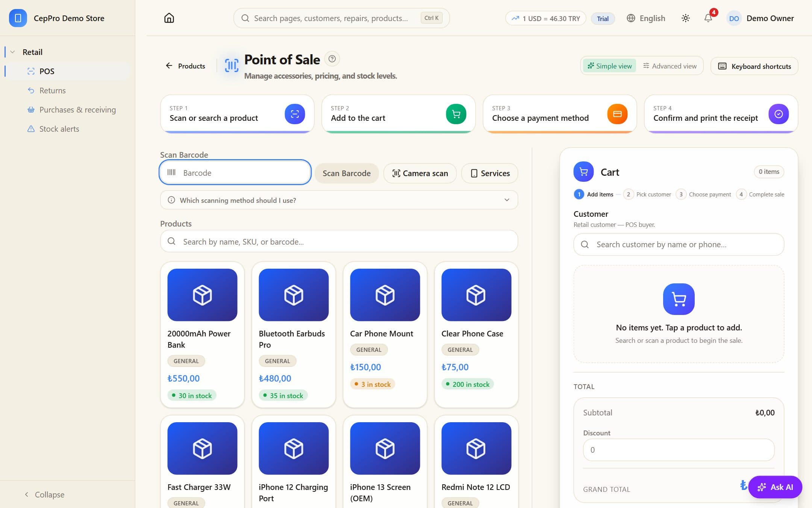The height and width of the screenshot is (508, 812).
Task: Click the '0 items' cart badge
Action: coord(769,172)
